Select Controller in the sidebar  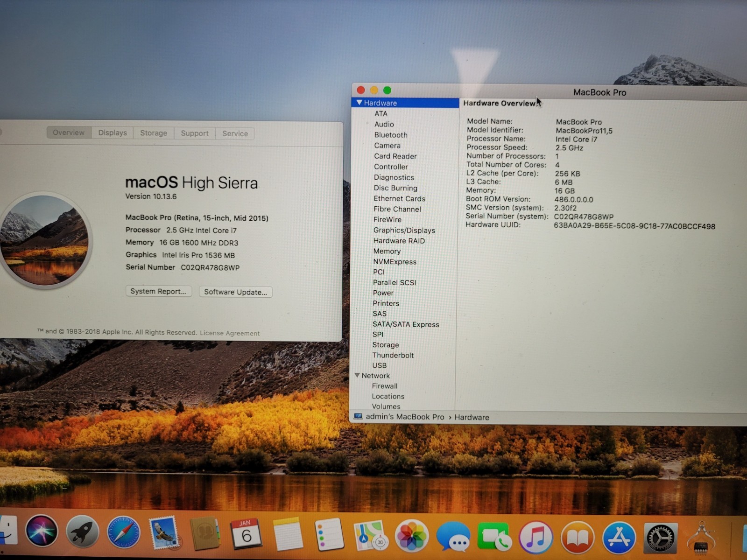click(x=391, y=167)
